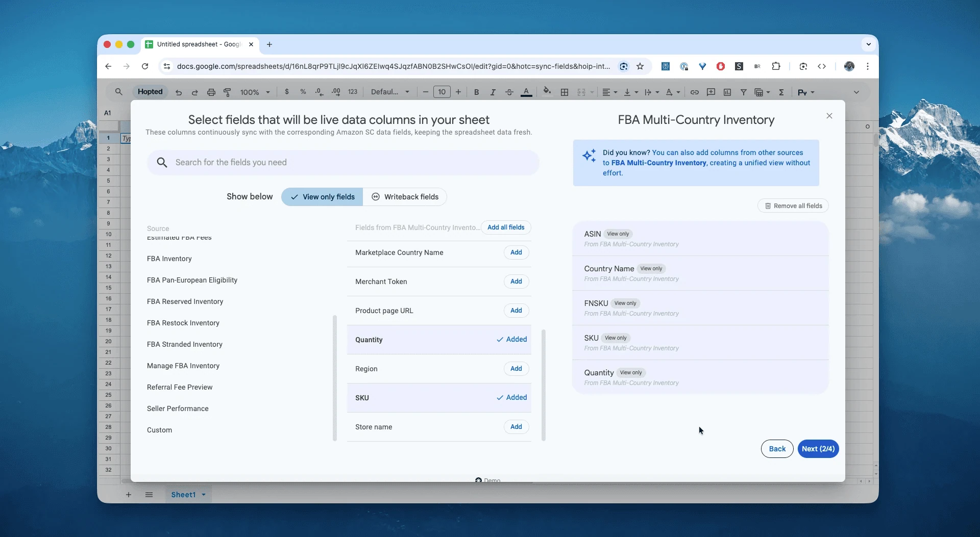Open Sheet1 tab dropdown arrow
The height and width of the screenshot is (537, 980).
pyautogui.click(x=204, y=495)
